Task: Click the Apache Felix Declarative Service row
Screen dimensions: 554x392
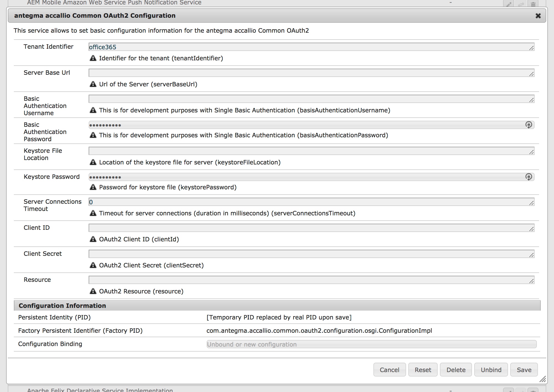Action: pyautogui.click(x=277, y=389)
